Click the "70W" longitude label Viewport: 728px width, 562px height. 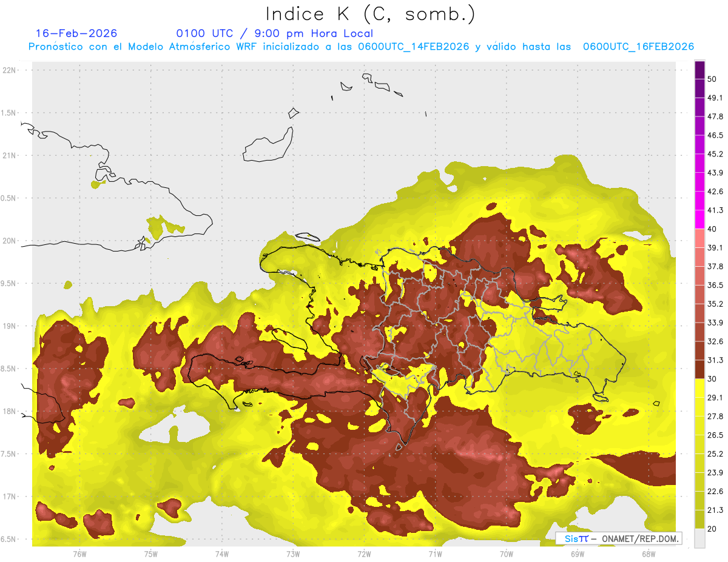click(507, 554)
